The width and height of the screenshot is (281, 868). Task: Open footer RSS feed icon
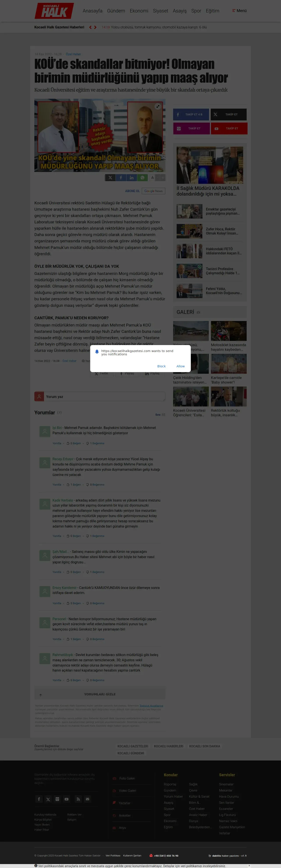78,799
